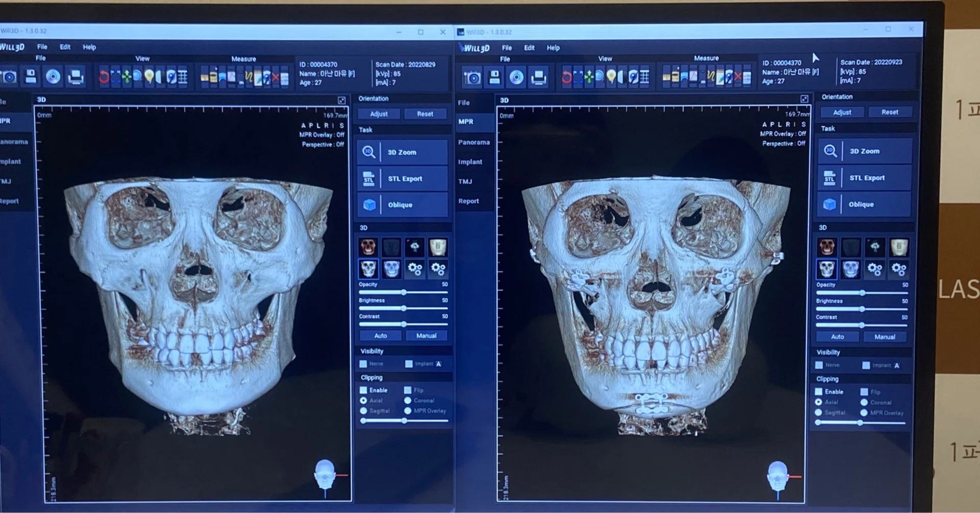Open the TMJ tab in right window
The width and height of the screenshot is (980, 513).
pos(465,181)
